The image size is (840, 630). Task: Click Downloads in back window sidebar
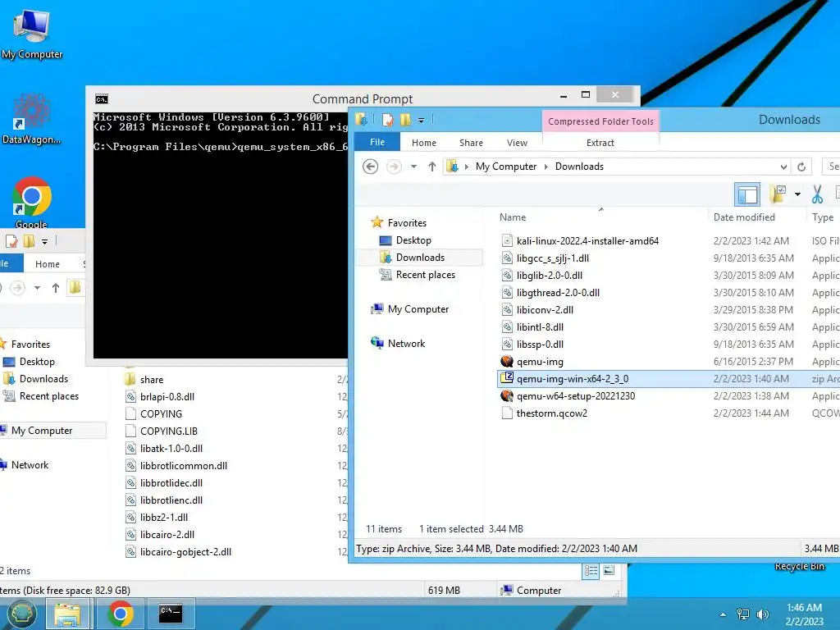tap(43, 379)
